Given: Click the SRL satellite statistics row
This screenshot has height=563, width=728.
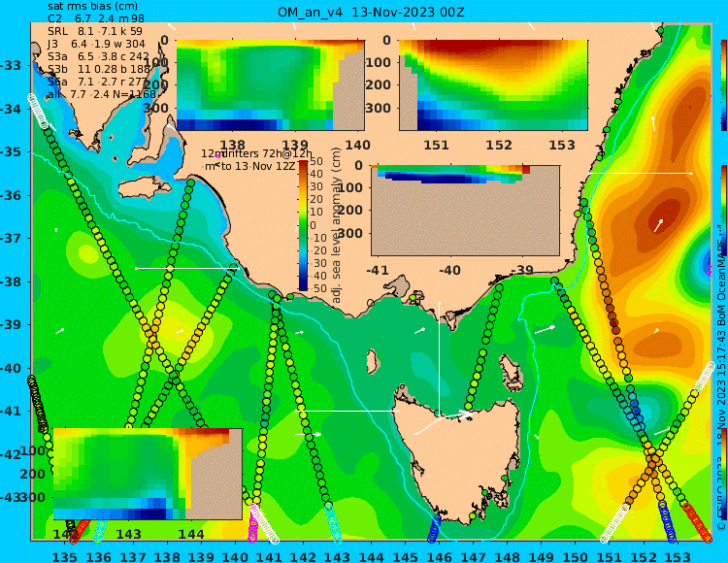Looking at the screenshot, I should (95, 31).
